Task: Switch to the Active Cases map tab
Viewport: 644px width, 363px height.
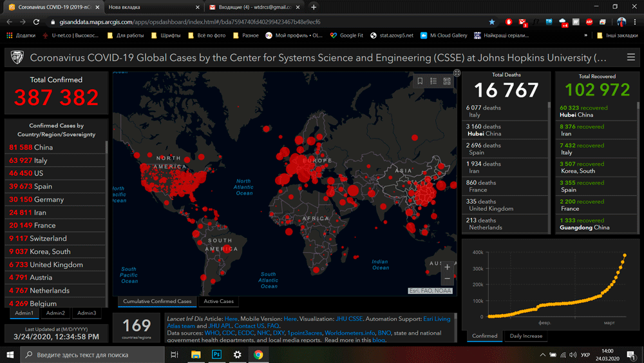Action: (219, 301)
